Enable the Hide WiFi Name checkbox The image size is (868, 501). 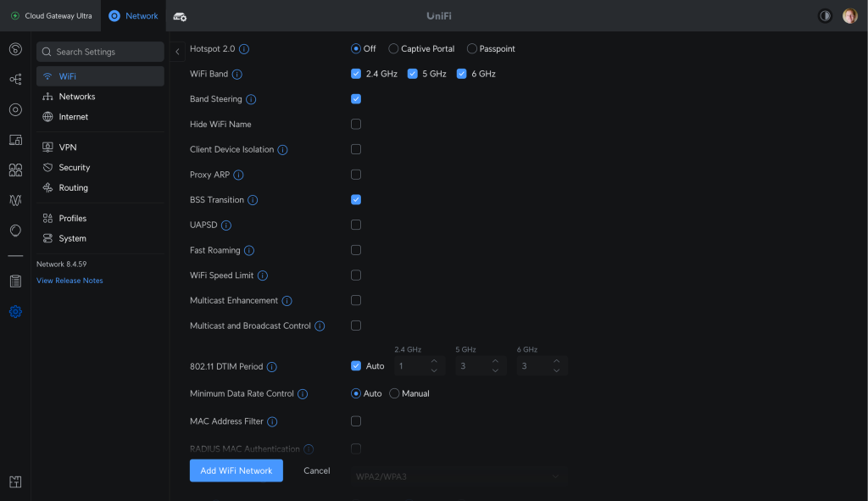point(356,125)
